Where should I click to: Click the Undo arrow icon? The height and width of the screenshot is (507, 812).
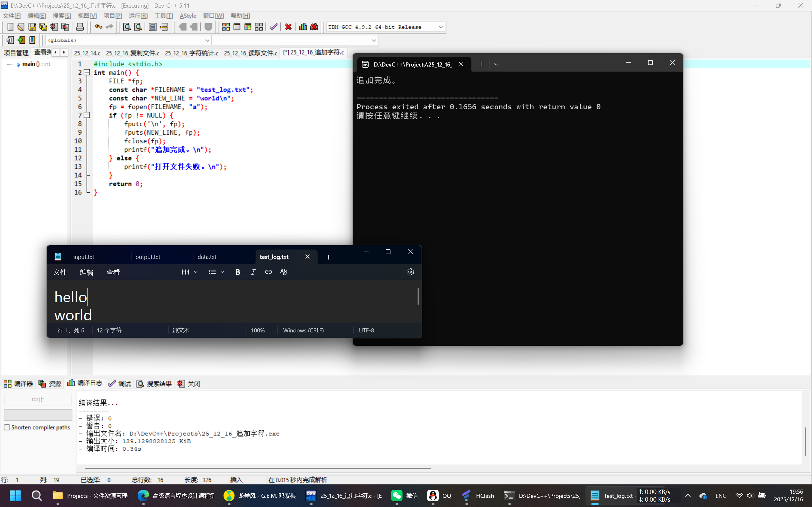(98, 27)
